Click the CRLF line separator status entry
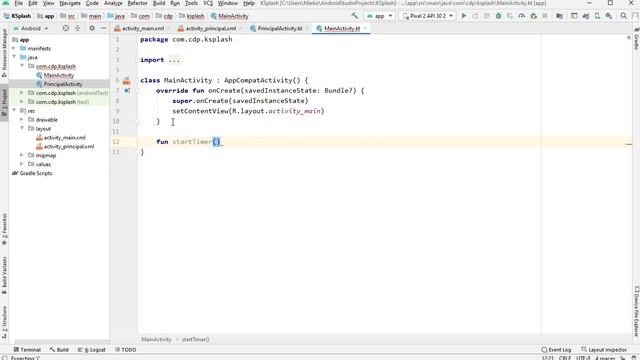The image size is (640, 360). tap(565, 358)
